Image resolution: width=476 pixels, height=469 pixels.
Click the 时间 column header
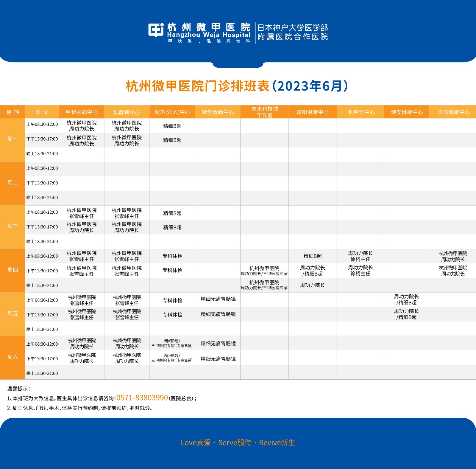tap(42, 112)
